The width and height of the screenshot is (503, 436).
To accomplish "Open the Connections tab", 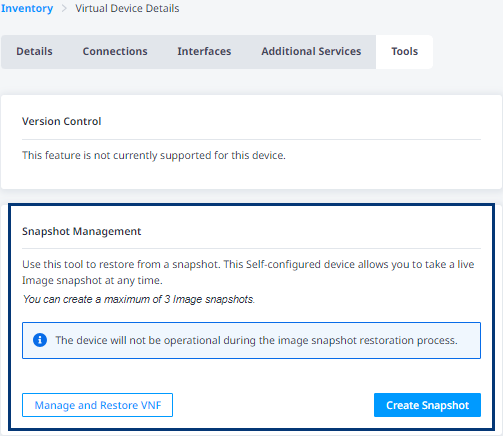I will [x=115, y=52].
